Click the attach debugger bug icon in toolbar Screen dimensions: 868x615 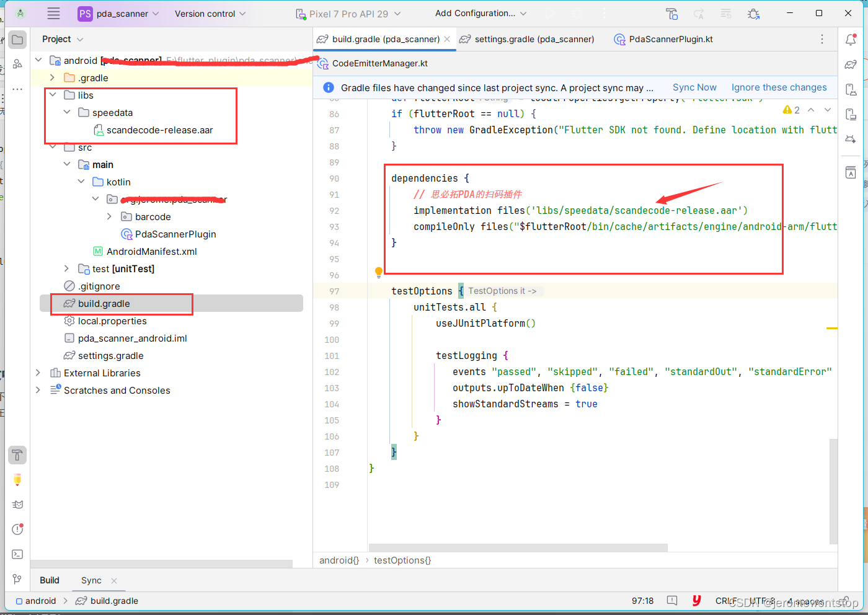tap(753, 13)
